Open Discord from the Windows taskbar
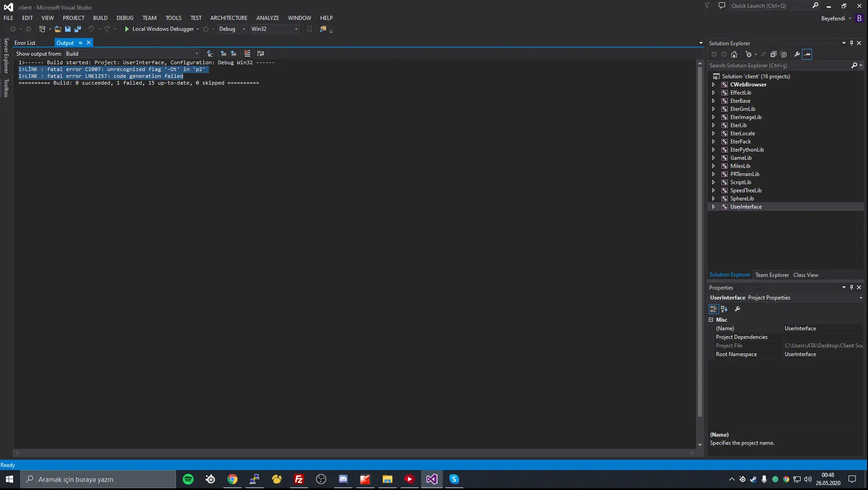This screenshot has height=490, width=868. pos(343,479)
